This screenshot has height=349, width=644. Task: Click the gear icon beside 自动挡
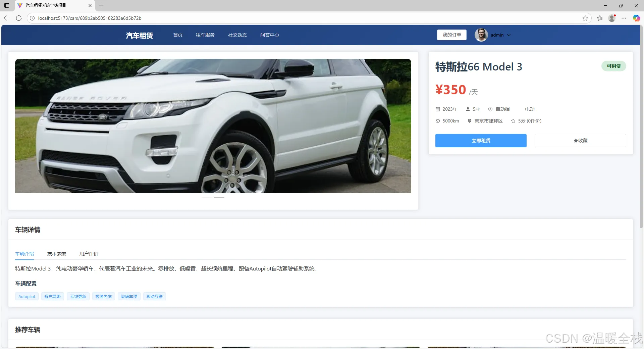coord(490,109)
